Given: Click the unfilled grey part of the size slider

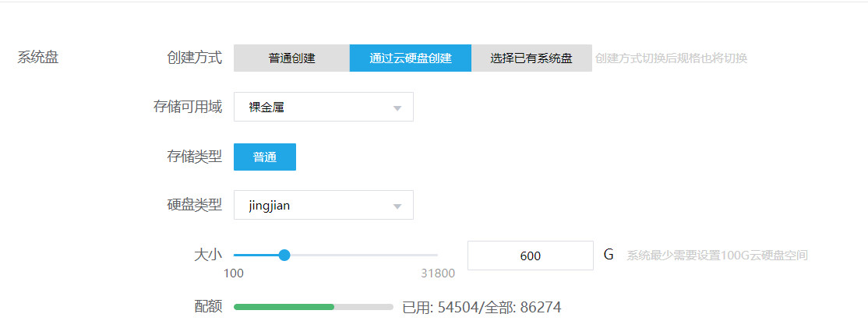Looking at the screenshot, I should [362, 255].
